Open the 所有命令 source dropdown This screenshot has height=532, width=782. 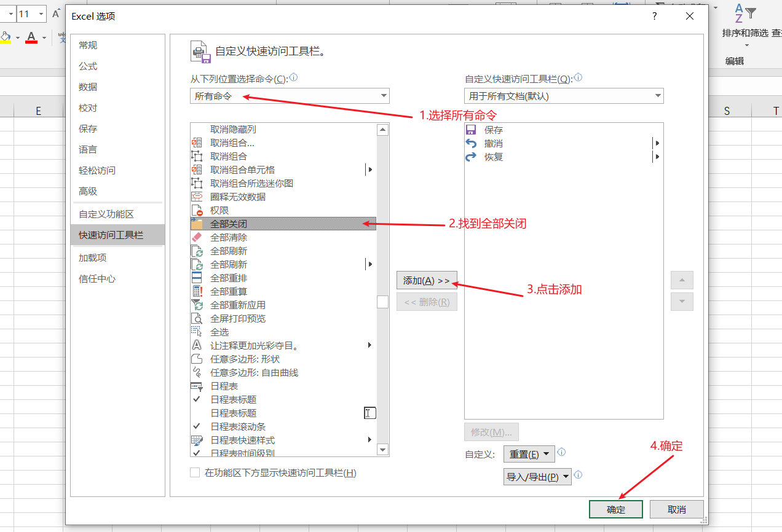tap(290, 96)
